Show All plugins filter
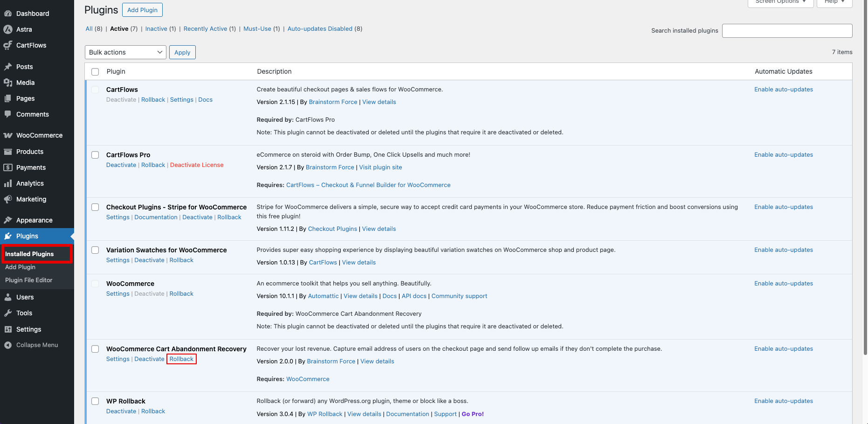 89,29
